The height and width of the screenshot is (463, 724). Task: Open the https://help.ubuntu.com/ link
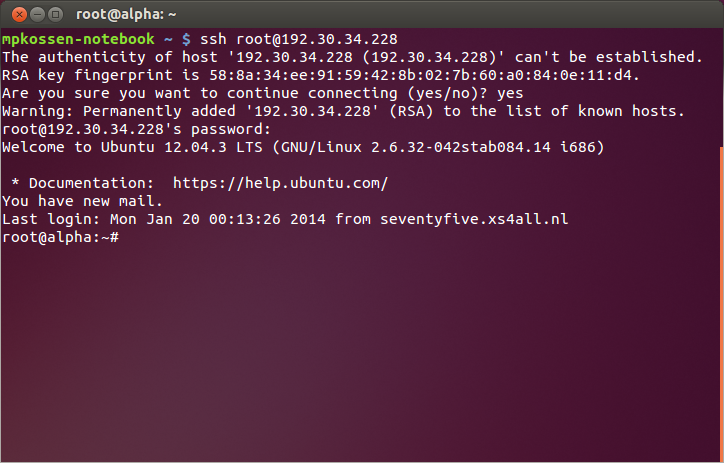click(280, 183)
